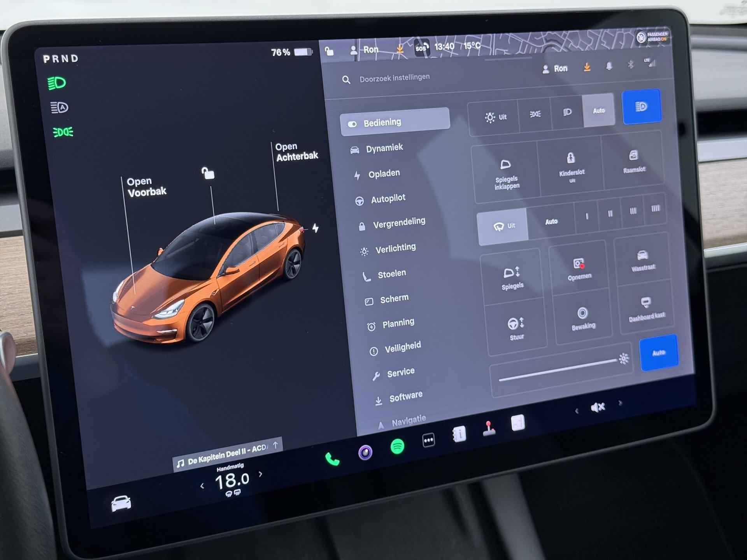Viewport: 747px width, 560px height.
Task: Expand the media player with arrow
Action: coord(275,445)
